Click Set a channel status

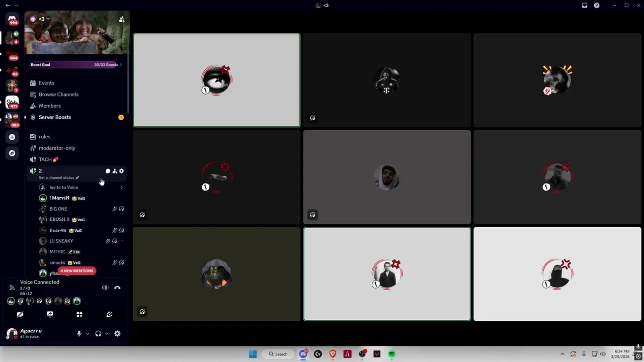(x=59, y=177)
